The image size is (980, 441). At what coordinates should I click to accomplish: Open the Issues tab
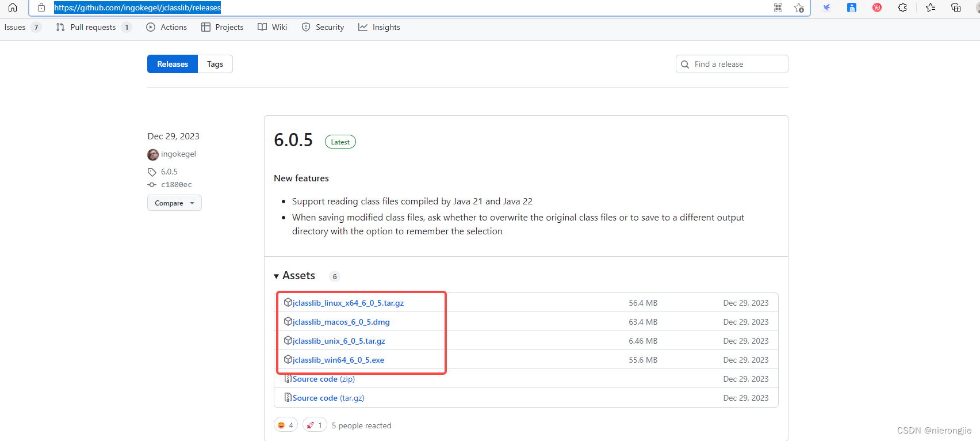pos(22,27)
